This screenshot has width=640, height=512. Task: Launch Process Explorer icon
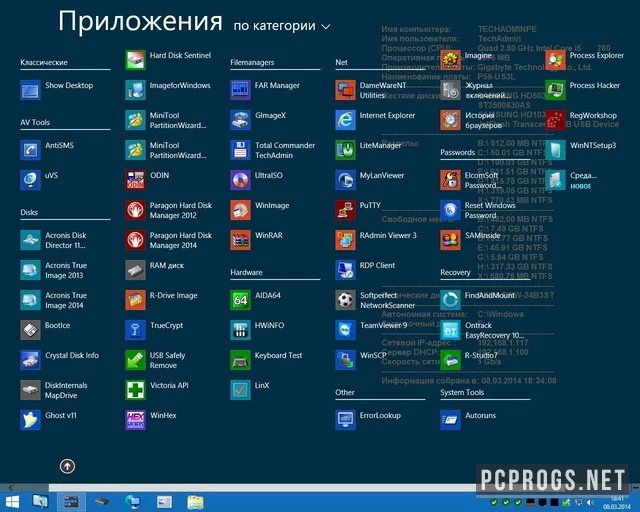pos(556,60)
